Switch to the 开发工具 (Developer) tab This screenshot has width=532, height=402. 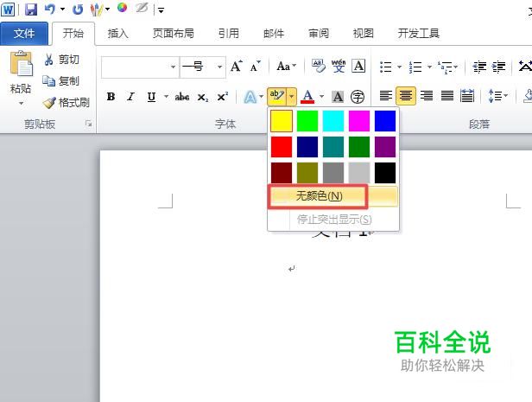click(x=418, y=33)
